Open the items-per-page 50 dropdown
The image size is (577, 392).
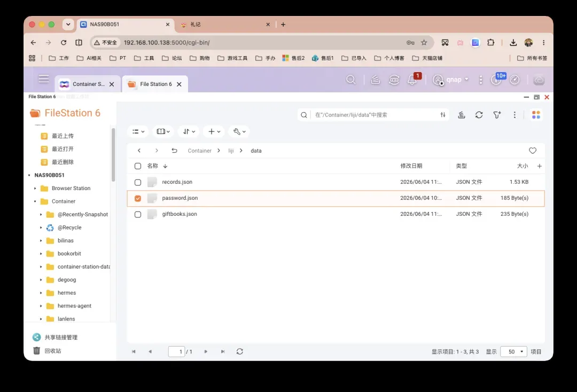pyautogui.click(x=514, y=351)
